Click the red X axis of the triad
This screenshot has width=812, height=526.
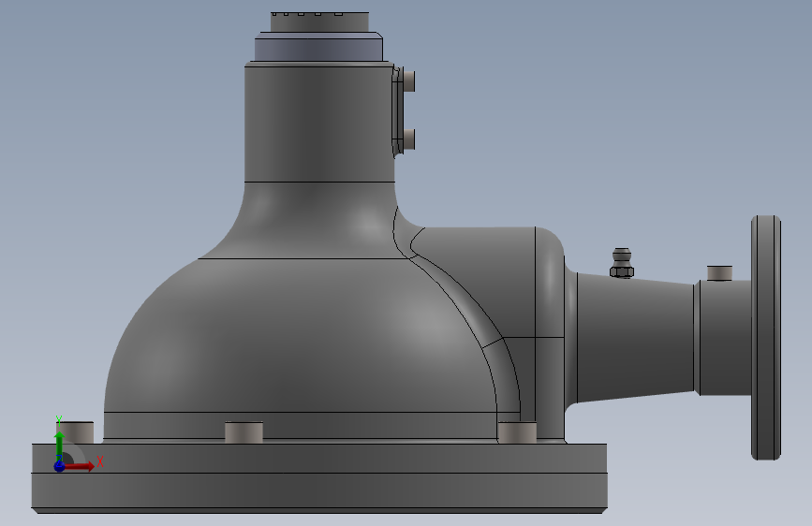pos(80,466)
